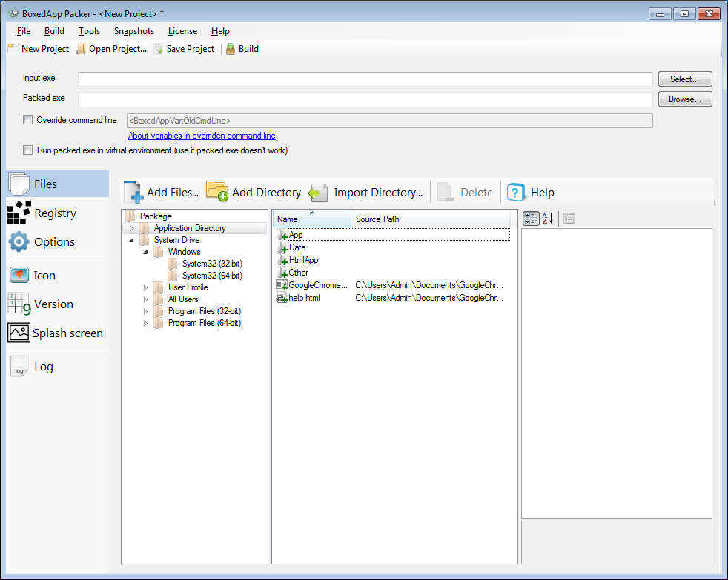This screenshot has width=728, height=580.
Task: Open the Version section in sidebar
Action: [41, 304]
